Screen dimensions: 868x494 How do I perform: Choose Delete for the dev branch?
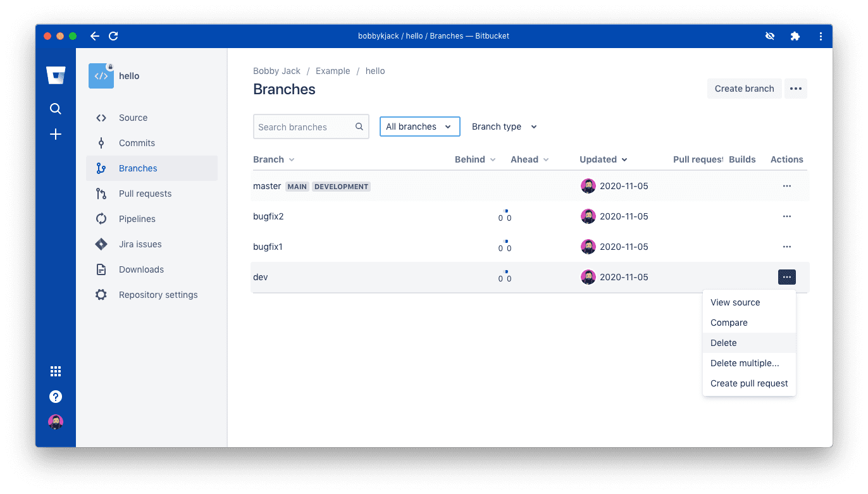tap(749, 343)
